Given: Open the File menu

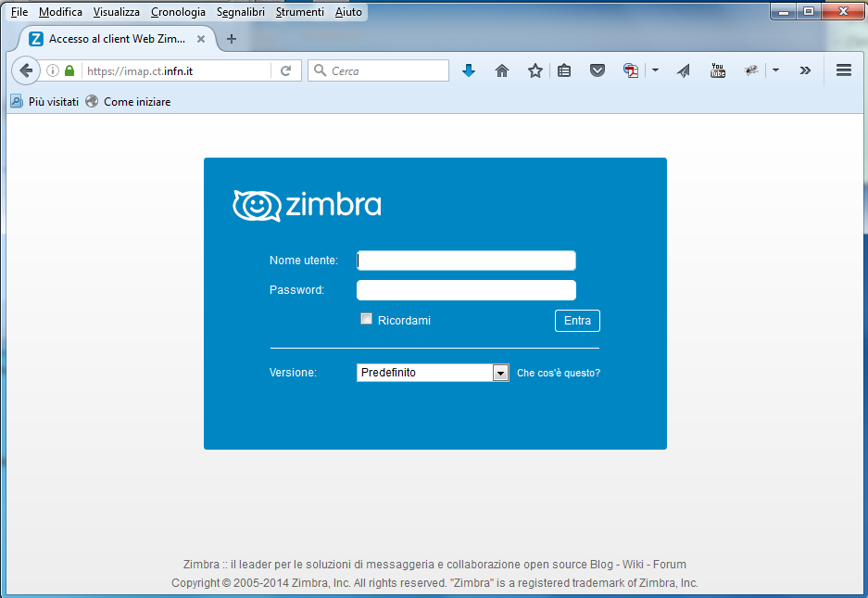Looking at the screenshot, I should click(x=19, y=12).
